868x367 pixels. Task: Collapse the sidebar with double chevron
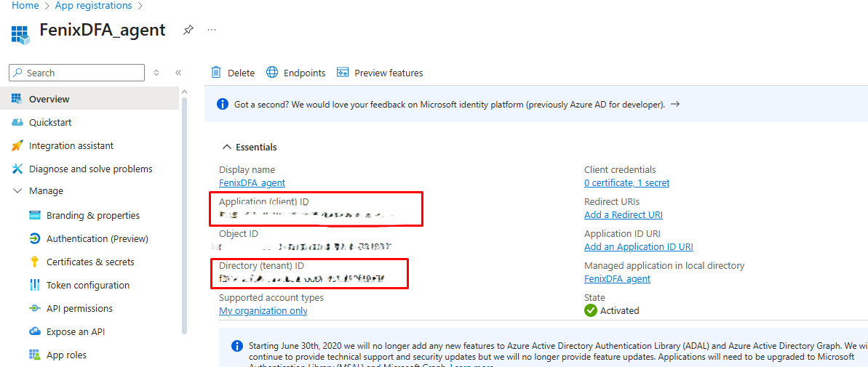click(178, 73)
